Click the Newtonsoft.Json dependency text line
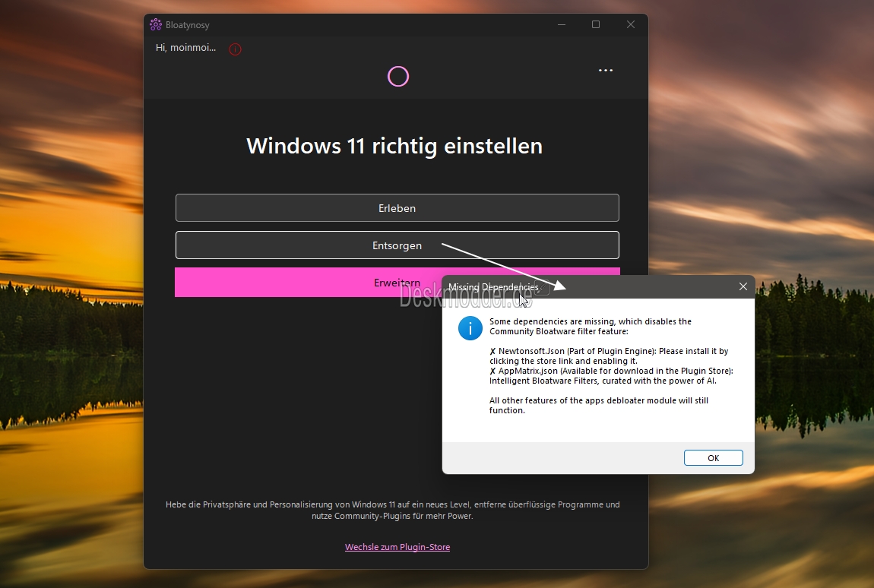The width and height of the screenshot is (874, 588). point(609,356)
